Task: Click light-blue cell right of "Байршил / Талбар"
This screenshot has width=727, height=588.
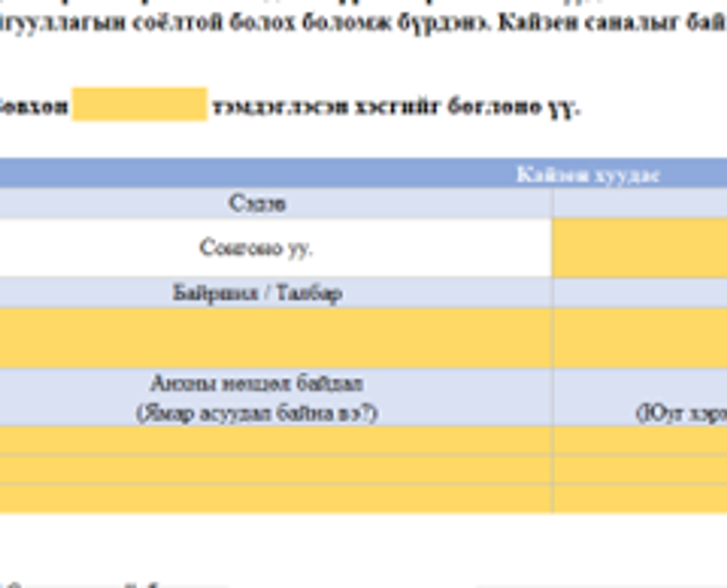Action: coord(640,293)
